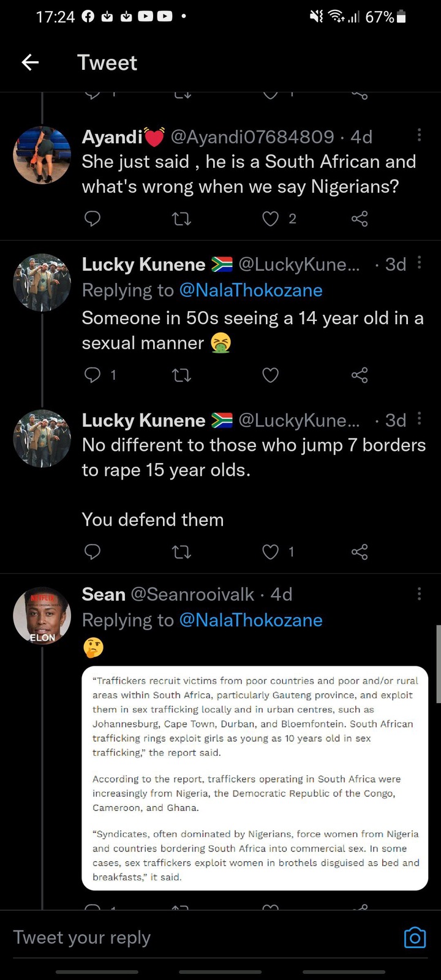Tap the 'Tweet your reply' field

[202, 937]
